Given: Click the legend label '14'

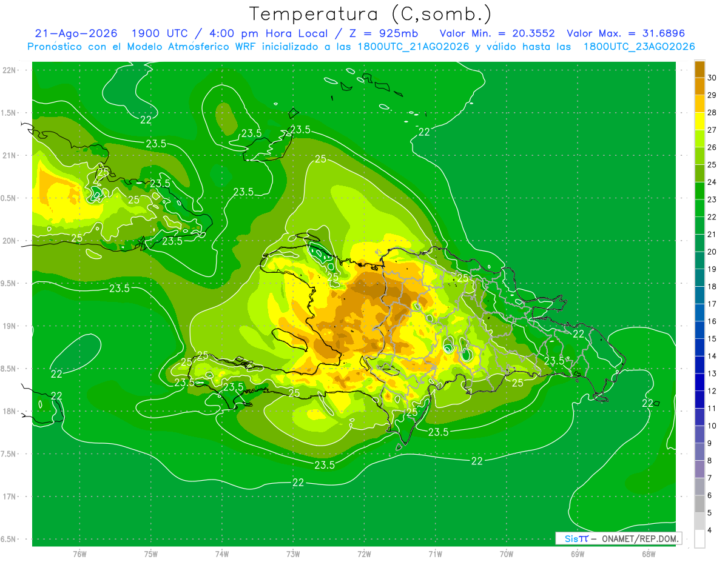Looking at the screenshot, I should [712, 356].
